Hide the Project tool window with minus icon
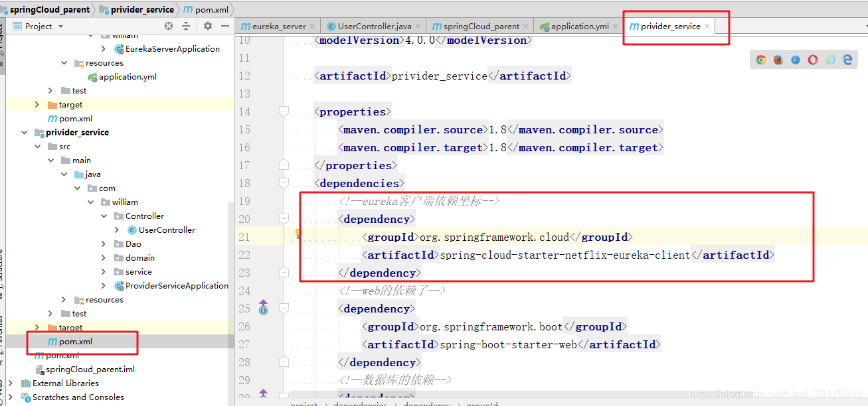 (x=224, y=26)
